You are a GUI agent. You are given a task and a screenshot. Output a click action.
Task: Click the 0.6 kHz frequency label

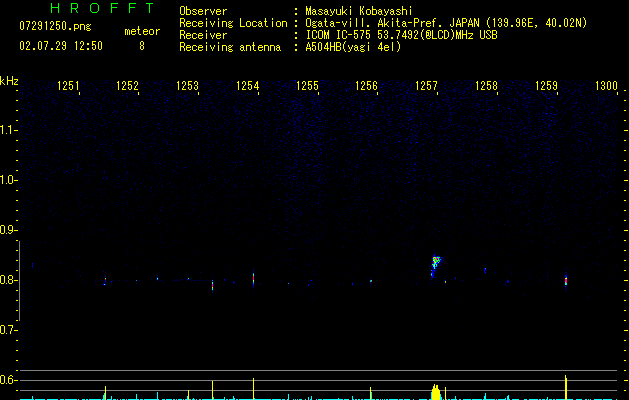pyautogui.click(x=7, y=380)
